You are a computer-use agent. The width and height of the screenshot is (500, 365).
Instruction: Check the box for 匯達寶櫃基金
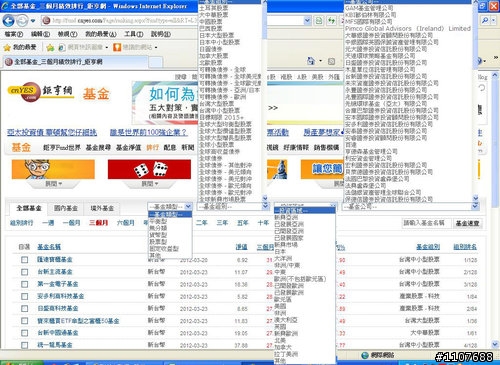coord(24,260)
